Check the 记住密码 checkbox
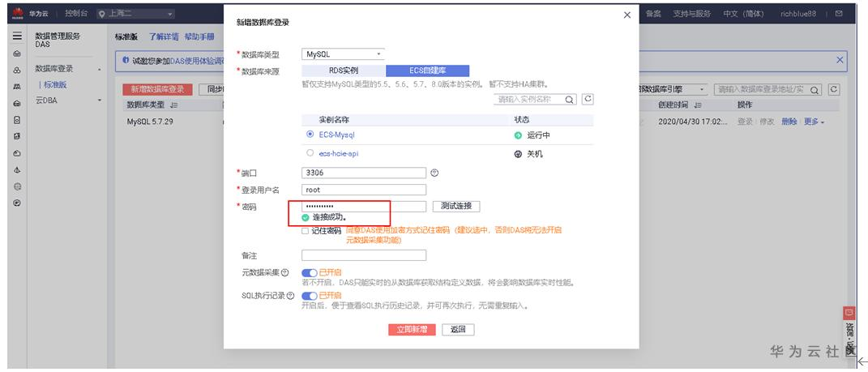The height and width of the screenshot is (372, 868). click(305, 231)
